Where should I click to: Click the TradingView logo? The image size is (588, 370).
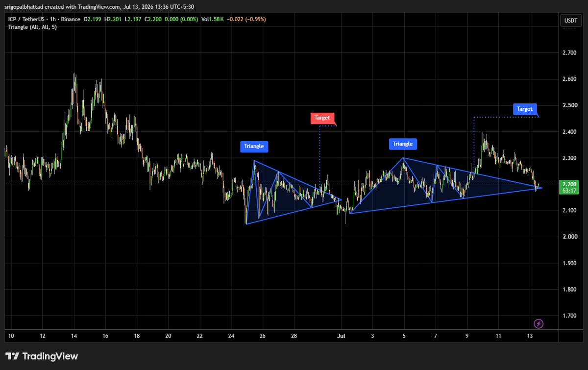(42, 356)
